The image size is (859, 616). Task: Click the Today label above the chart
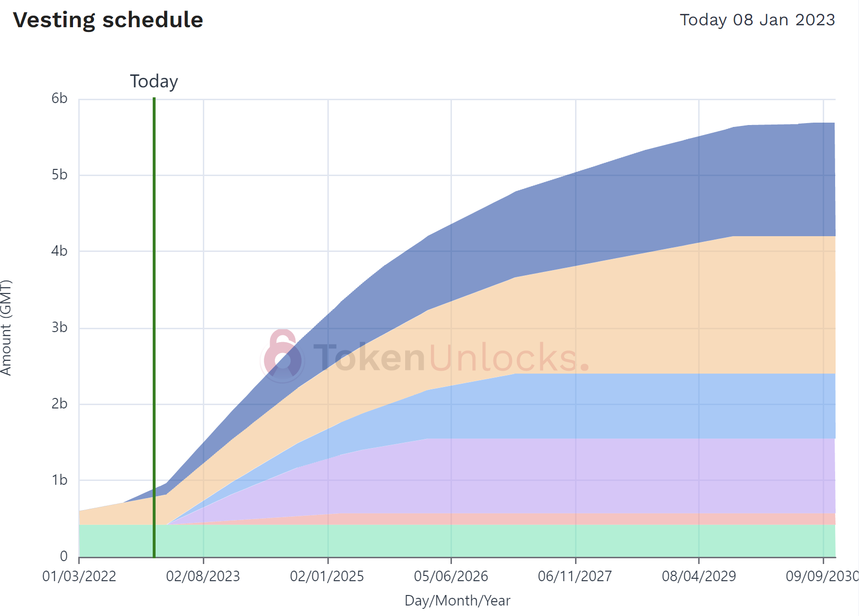154,82
